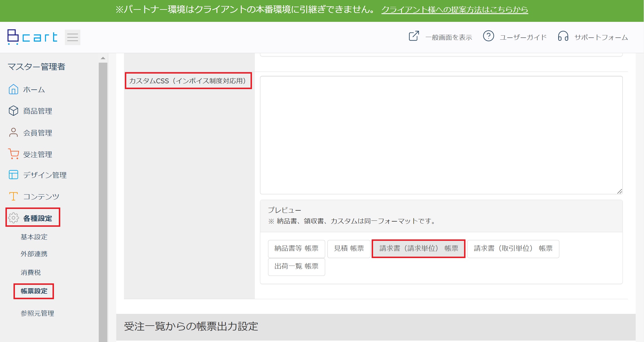The width and height of the screenshot is (644, 342).
Task: Click the headset support form icon
Action: tap(563, 36)
